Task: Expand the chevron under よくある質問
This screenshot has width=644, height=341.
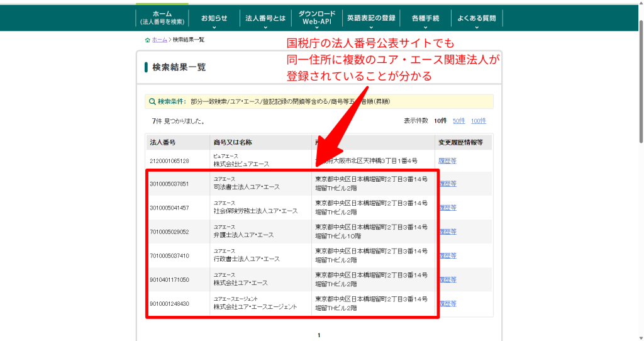Action: coord(477,28)
